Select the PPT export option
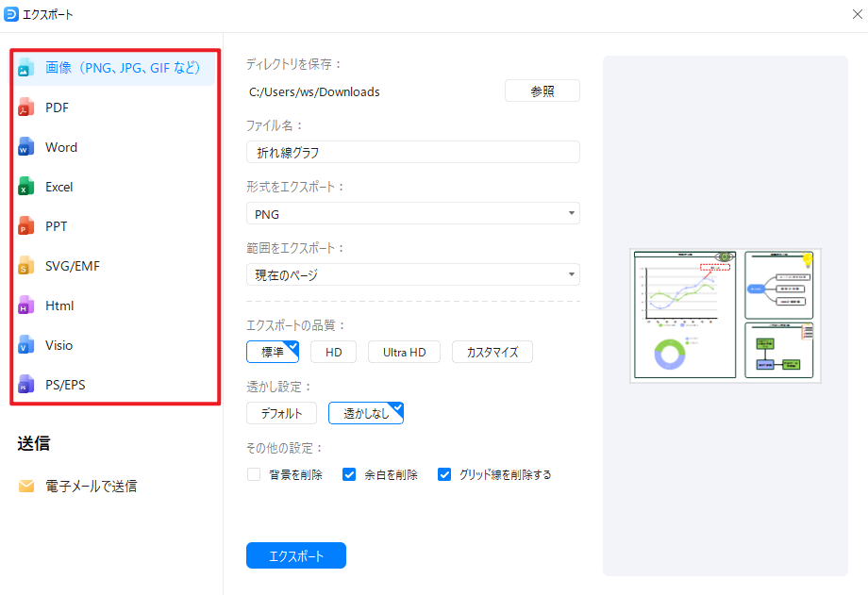The image size is (868, 595). (x=55, y=225)
